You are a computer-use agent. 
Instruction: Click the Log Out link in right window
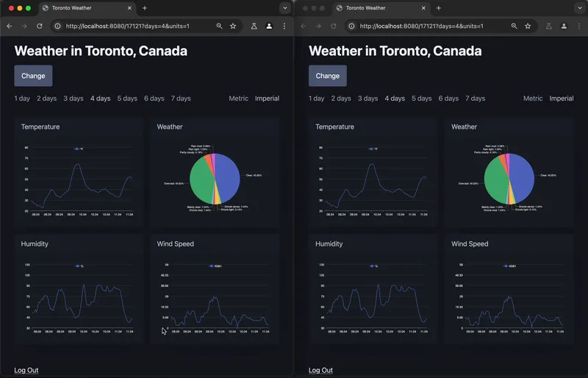320,370
